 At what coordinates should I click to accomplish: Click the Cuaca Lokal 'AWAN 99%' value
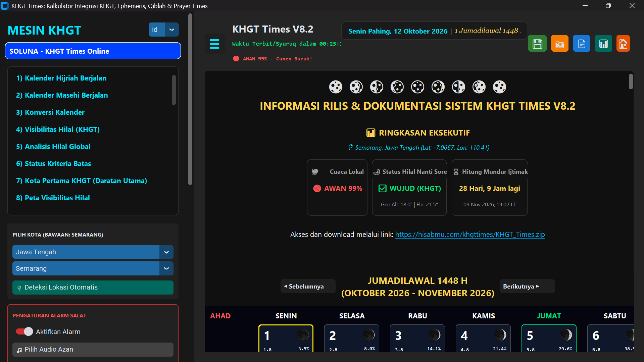[338, 189]
